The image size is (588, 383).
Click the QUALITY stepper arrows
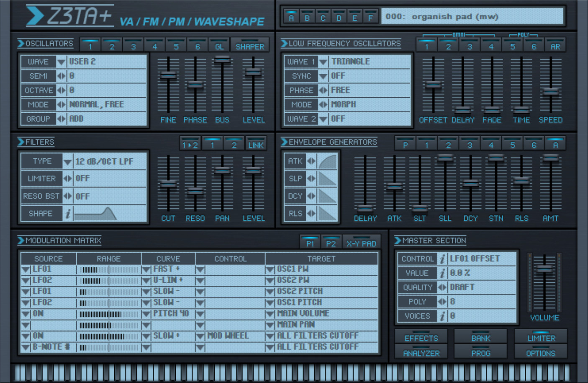[442, 287]
